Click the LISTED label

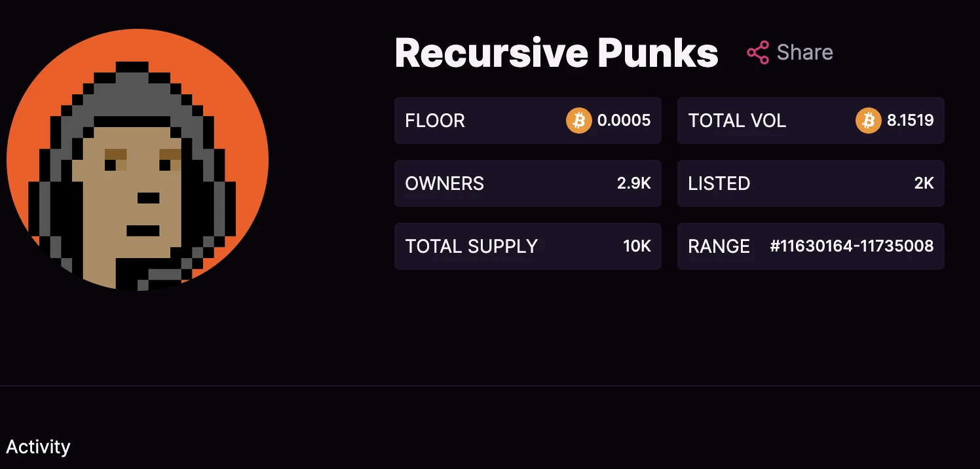pos(719,183)
